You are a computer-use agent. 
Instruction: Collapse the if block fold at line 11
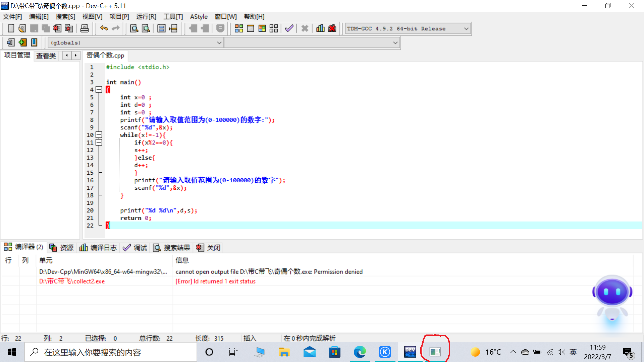(99, 142)
